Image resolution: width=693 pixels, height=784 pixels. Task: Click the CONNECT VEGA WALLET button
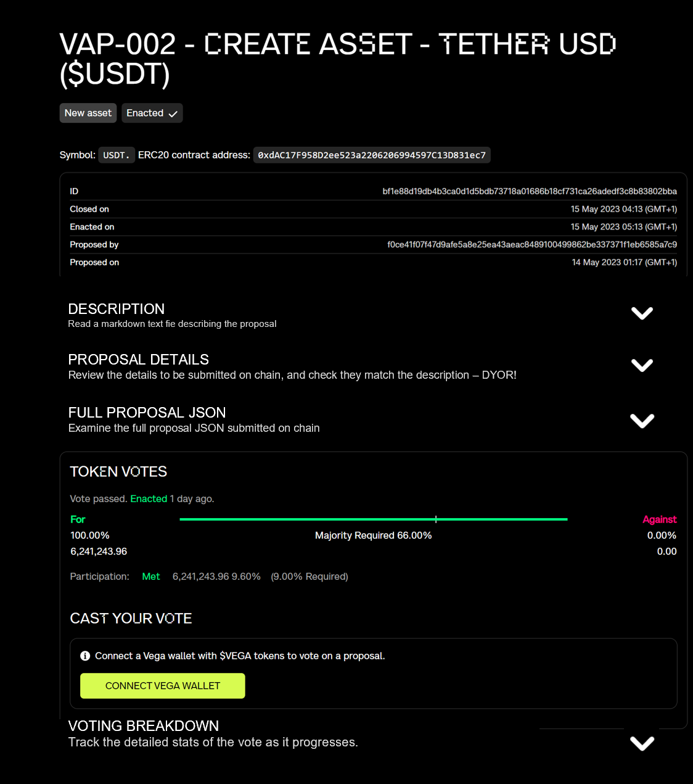[162, 685]
